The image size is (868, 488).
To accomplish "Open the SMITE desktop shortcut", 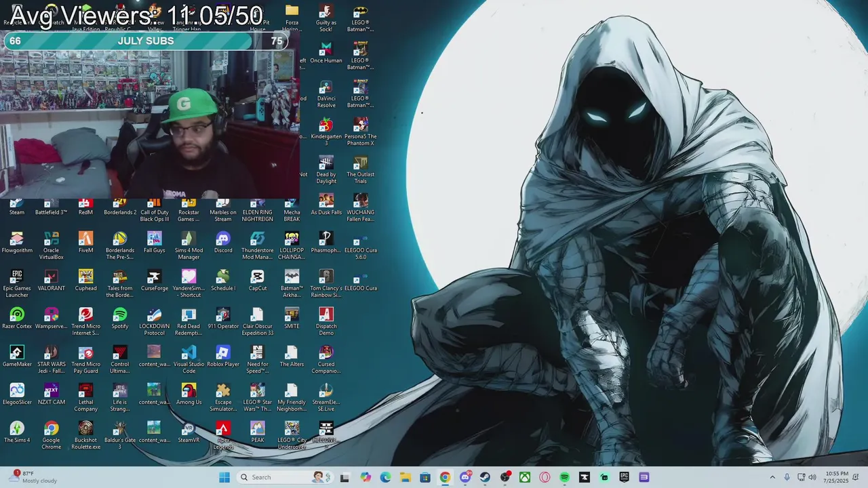I will coord(292,319).
